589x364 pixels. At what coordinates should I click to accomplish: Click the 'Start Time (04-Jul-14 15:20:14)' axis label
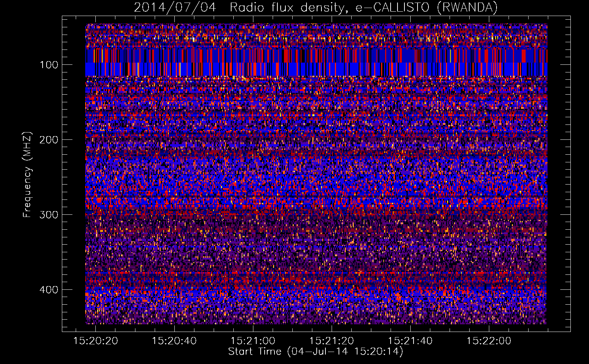[316, 352]
